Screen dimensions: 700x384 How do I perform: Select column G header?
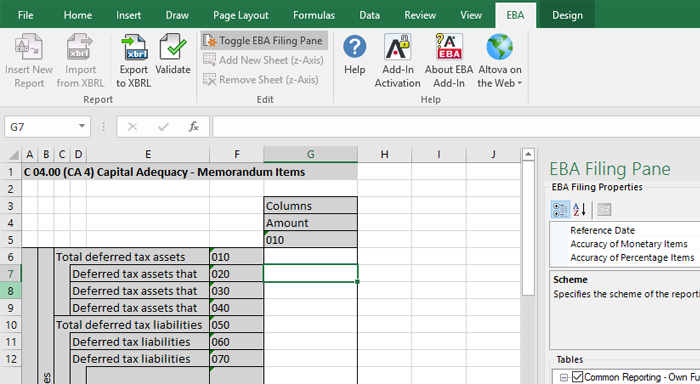click(x=310, y=154)
